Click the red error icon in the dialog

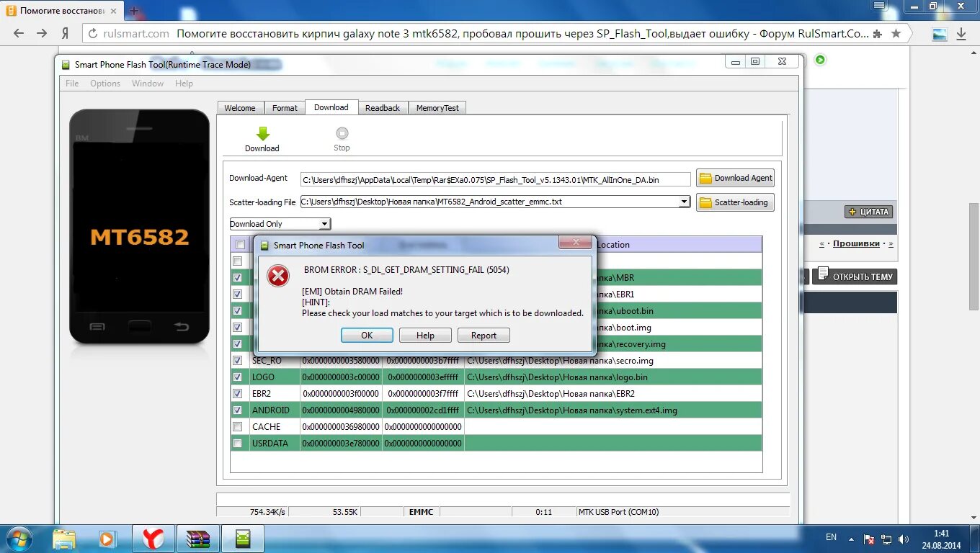coord(278,275)
